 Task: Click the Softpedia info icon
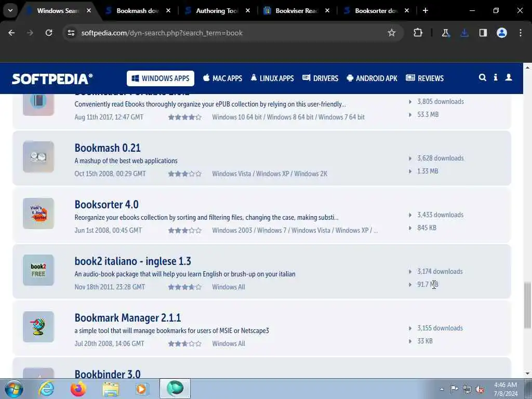pyautogui.click(x=496, y=78)
